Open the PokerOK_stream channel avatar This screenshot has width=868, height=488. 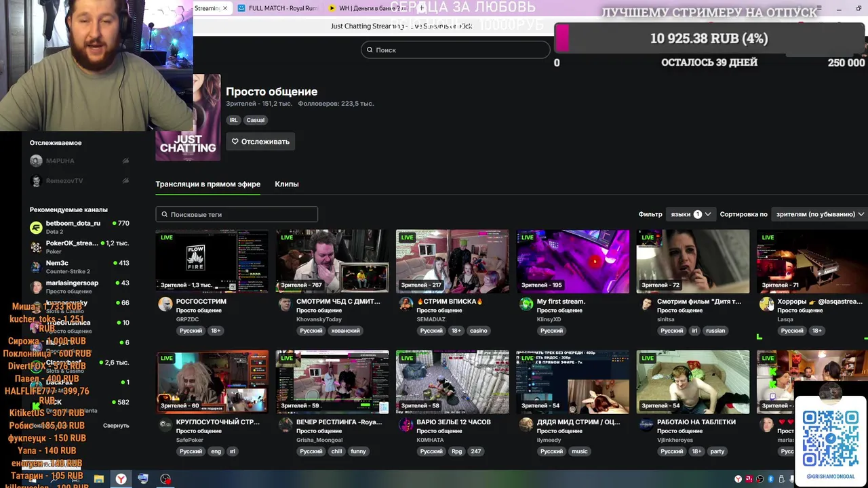click(36, 247)
